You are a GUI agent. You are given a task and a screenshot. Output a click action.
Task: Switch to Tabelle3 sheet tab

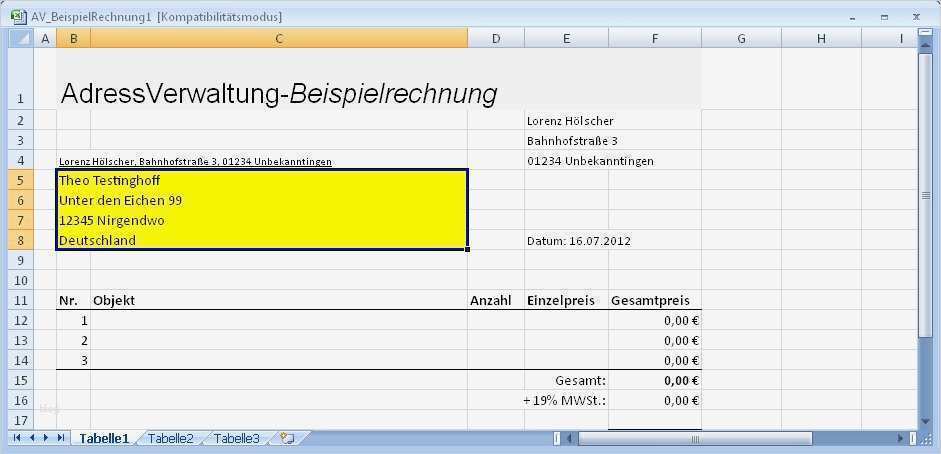237,438
